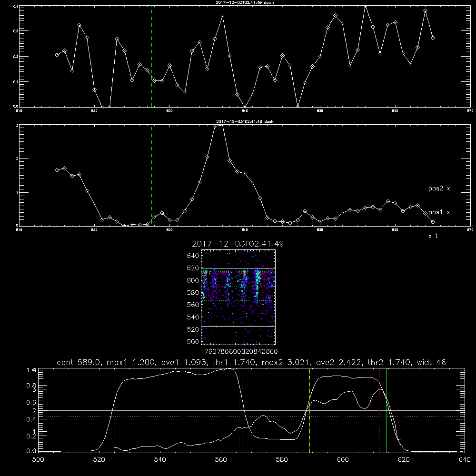This screenshot has height=476, width=476.
Task: Click the '500' label on the bottom plot x-axis
Action: [x=38, y=460]
